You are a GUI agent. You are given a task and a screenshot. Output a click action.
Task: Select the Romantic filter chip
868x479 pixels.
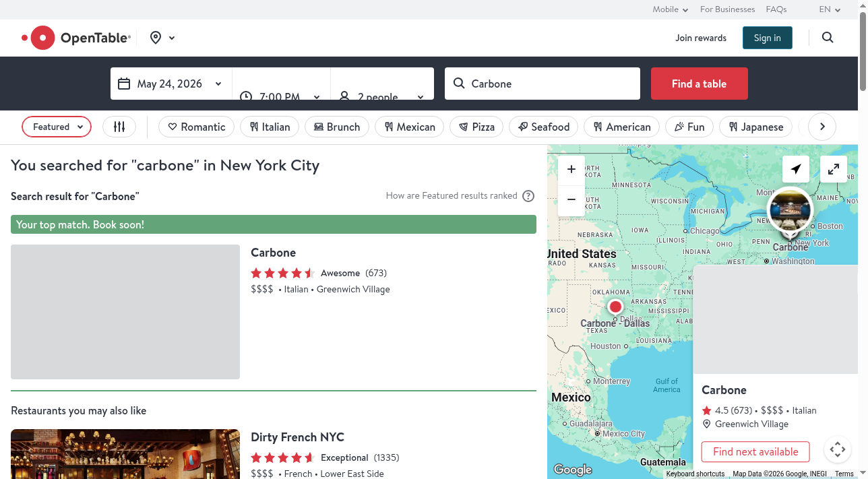(196, 127)
